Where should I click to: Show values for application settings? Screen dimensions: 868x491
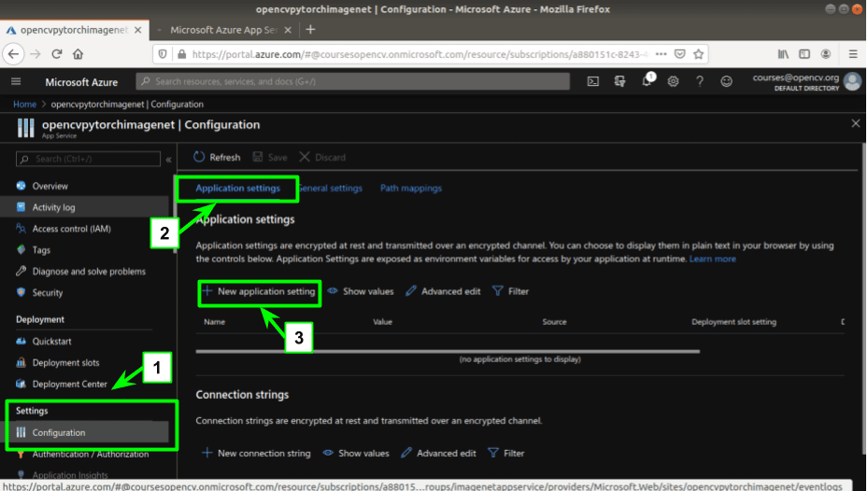361,291
